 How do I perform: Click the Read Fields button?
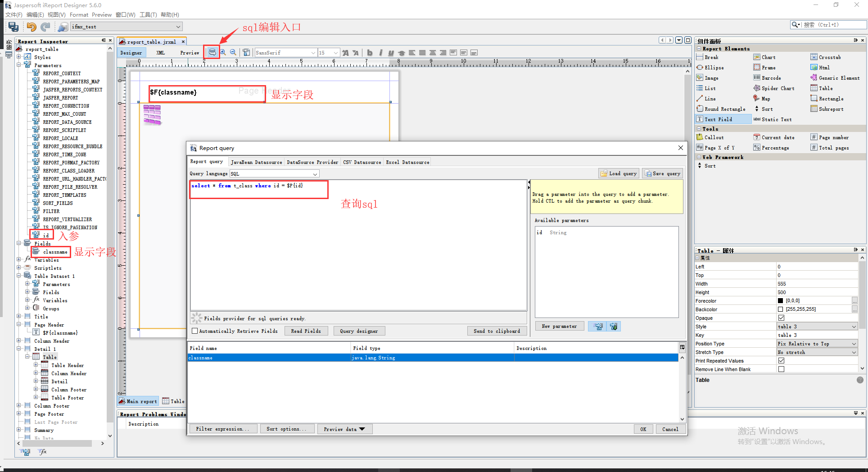point(306,331)
